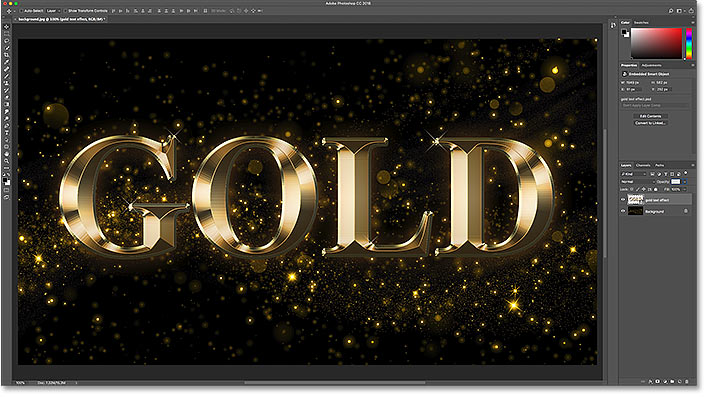Select the Rectangular Marquee tool

pyautogui.click(x=7, y=34)
